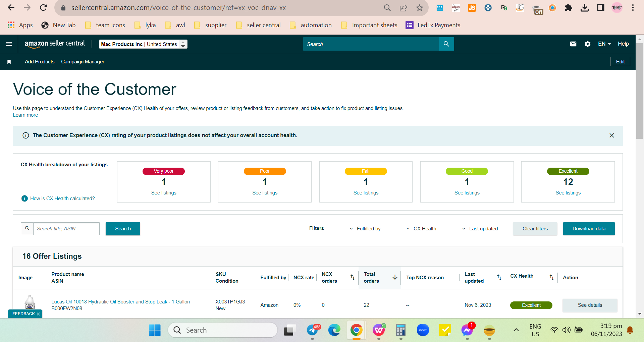Image resolution: width=644 pixels, height=342 pixels.
Task: Click the amazon seller central logo
Action: (55, 44)
